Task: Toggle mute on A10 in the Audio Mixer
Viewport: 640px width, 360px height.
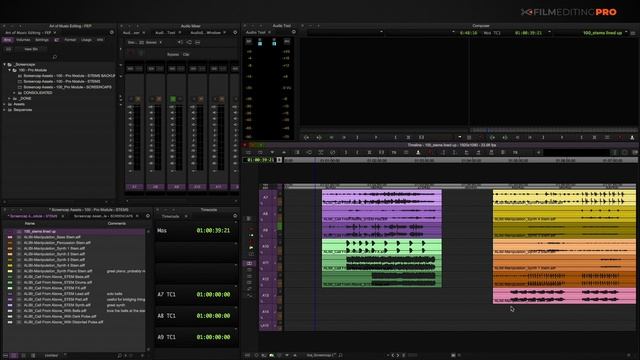Action: 200,99
